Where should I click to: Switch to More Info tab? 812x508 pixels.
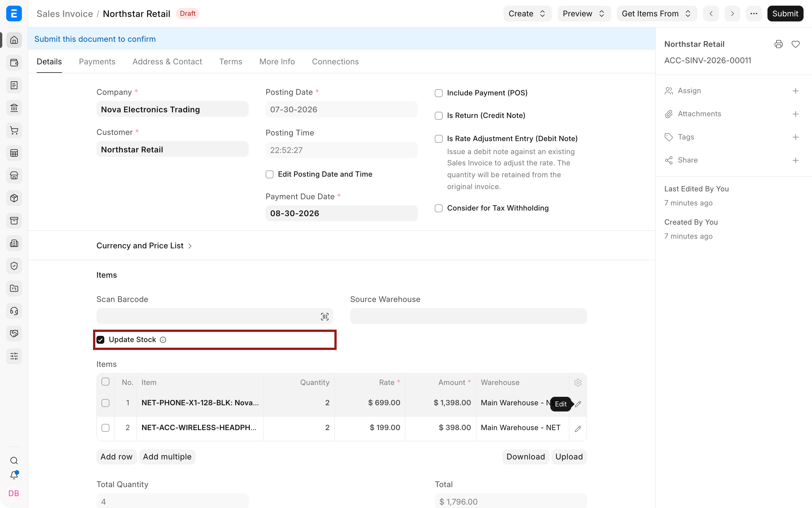(x=277, y=62)
